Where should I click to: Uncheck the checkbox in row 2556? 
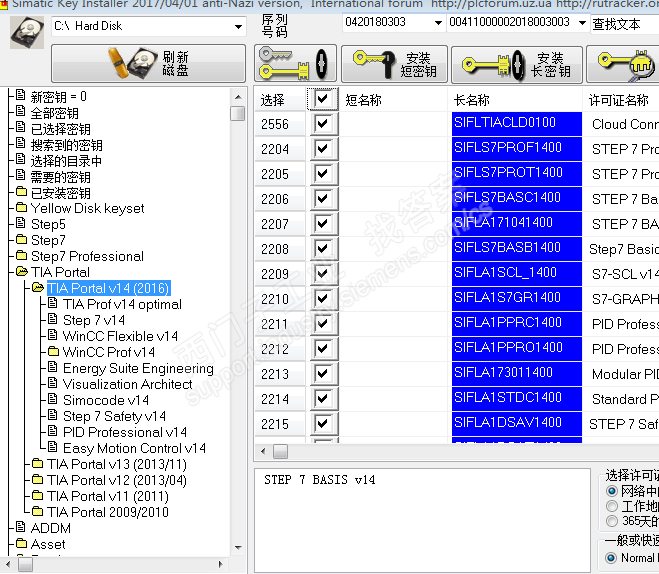pyautogui.click(x=322, y=124)
